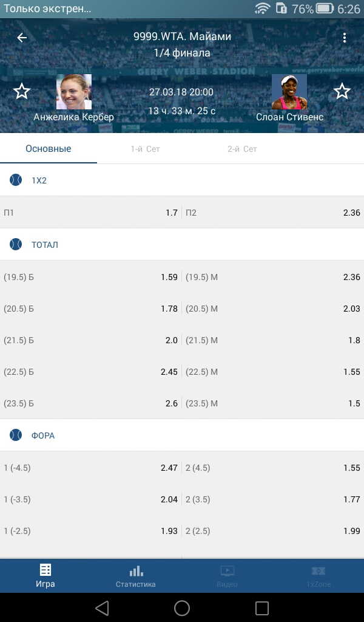This screenshot has width=364, height=622.
Task: Open the three-dot overflow menu
Action: point(345,38)
